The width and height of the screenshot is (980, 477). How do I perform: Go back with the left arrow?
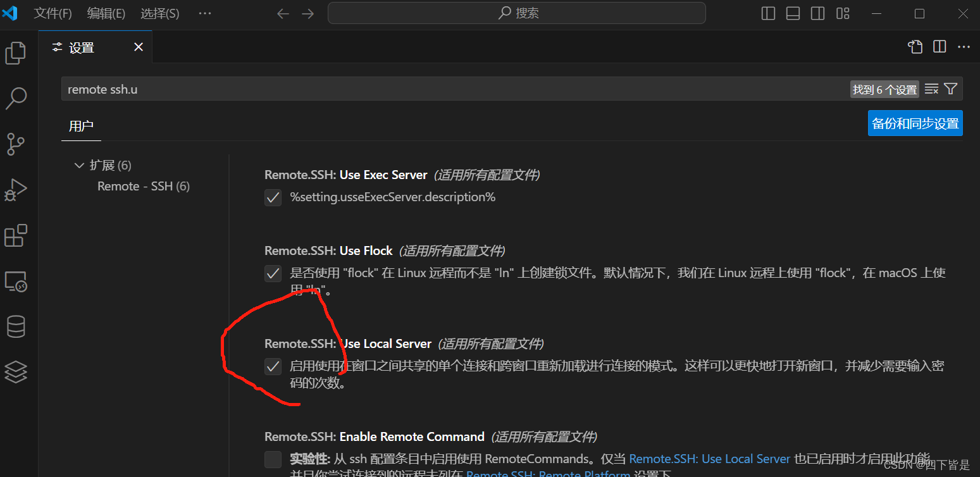(283, 13)
